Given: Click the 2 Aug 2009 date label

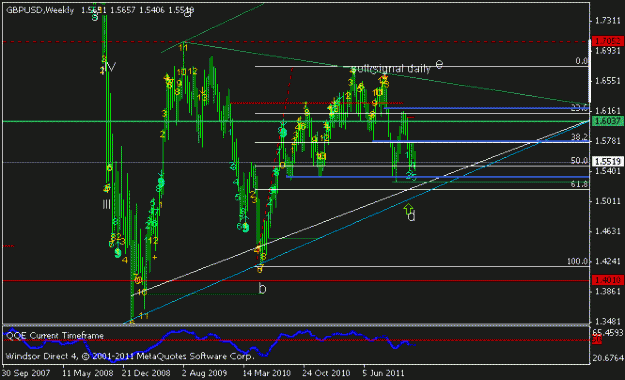Looking at the screenshot, I should pyautogui.click(x=204, y=373).
